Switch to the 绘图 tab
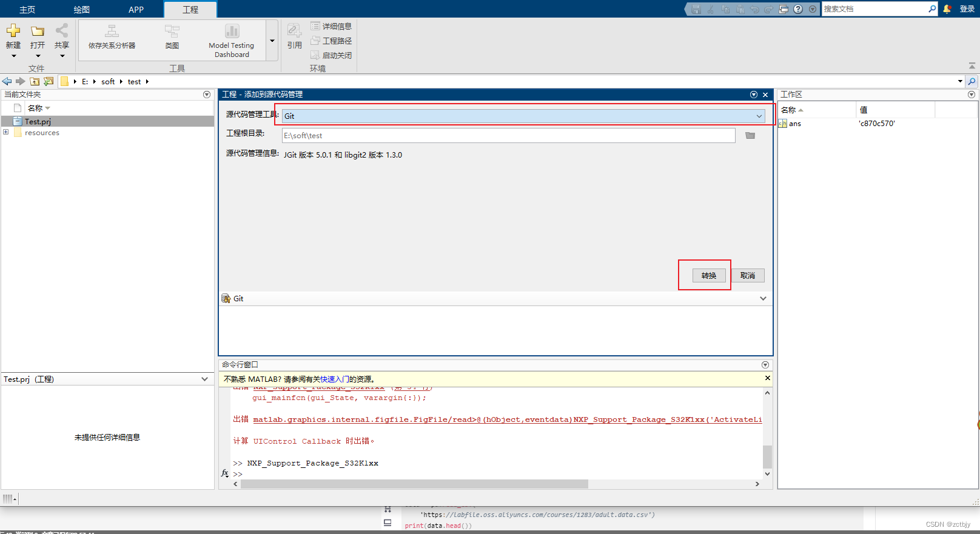Viewport: 980px width, 534px height. [x=81, y=10]
